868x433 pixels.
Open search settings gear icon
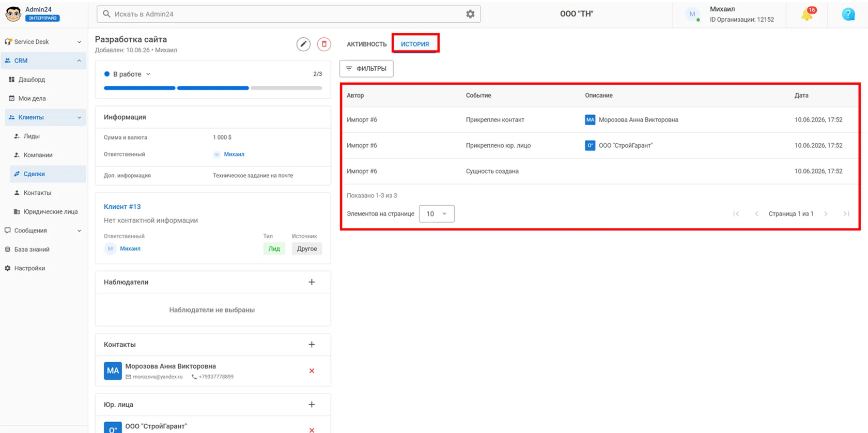[x=470, y=14]
